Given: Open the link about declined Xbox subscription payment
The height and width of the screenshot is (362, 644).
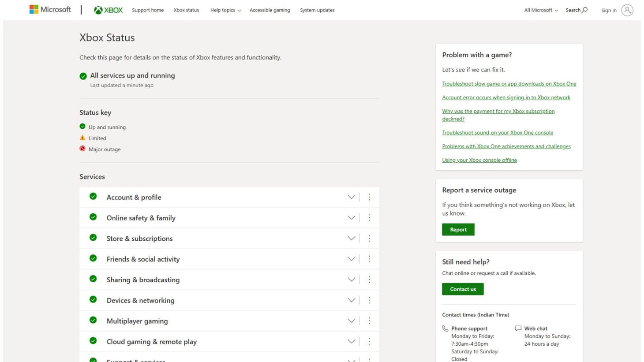Looking at the screenshot, I should point(498,115).
